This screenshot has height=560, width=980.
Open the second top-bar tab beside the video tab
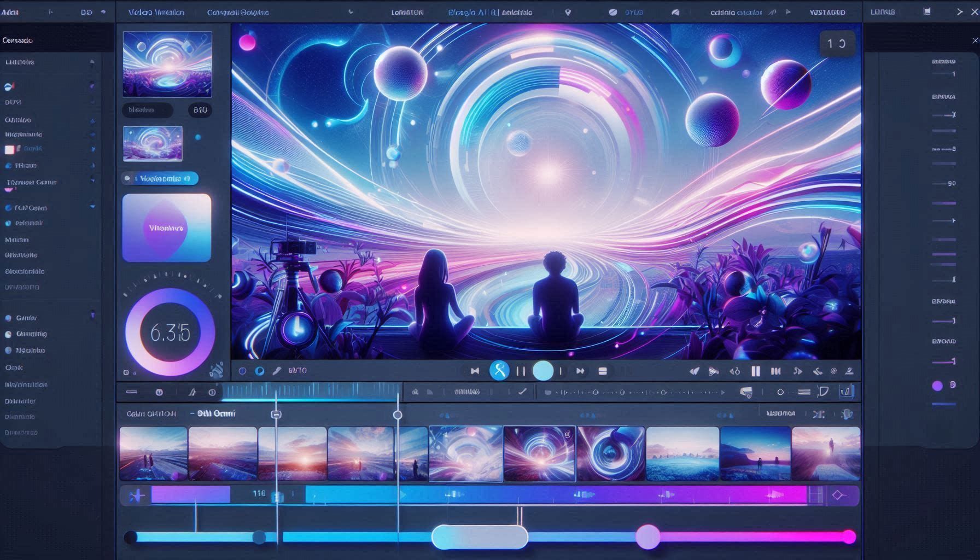[238, 12]
